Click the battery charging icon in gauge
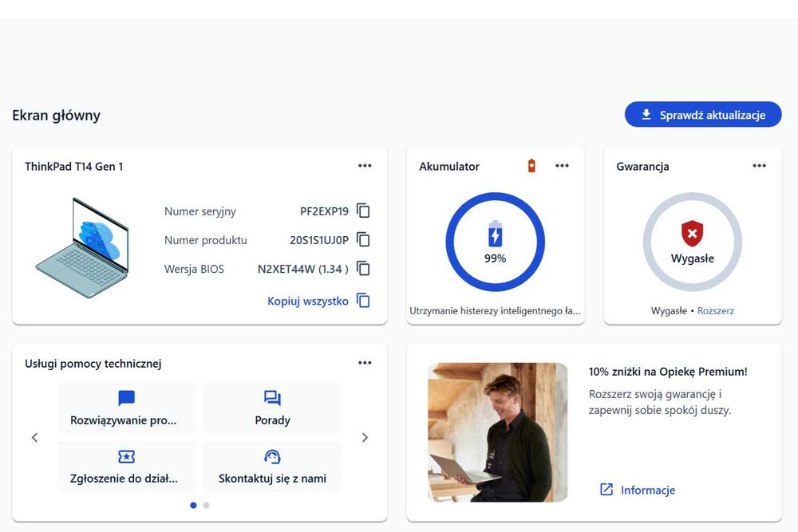The width and height of the screenshot is (798, 532). tap(495, 234)
